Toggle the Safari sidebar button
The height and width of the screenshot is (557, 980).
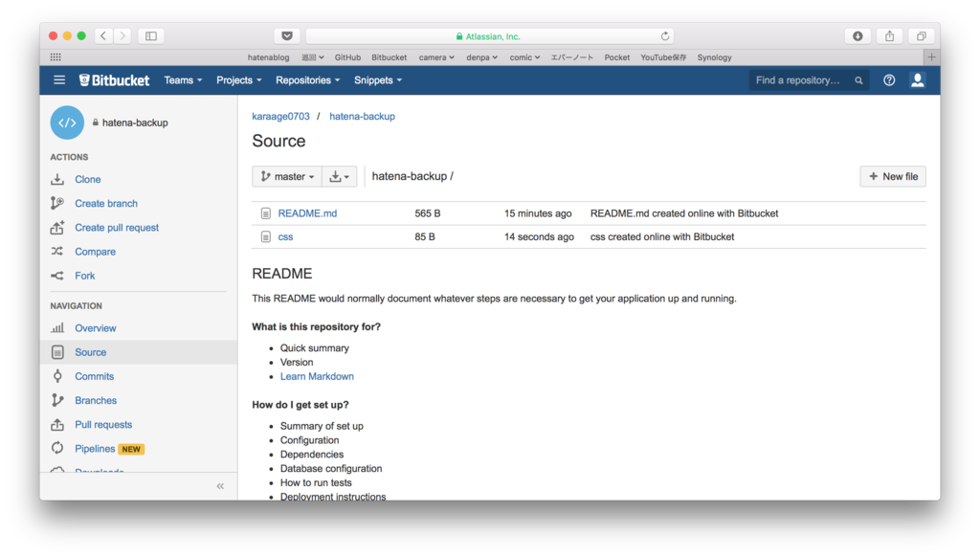[x=151, y=36]
